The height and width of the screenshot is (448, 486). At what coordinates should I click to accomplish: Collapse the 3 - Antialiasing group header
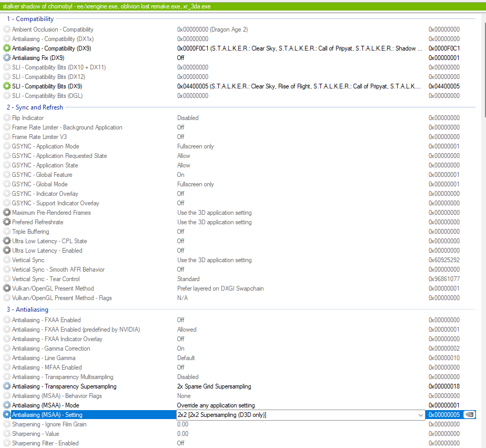click(27, 310)
